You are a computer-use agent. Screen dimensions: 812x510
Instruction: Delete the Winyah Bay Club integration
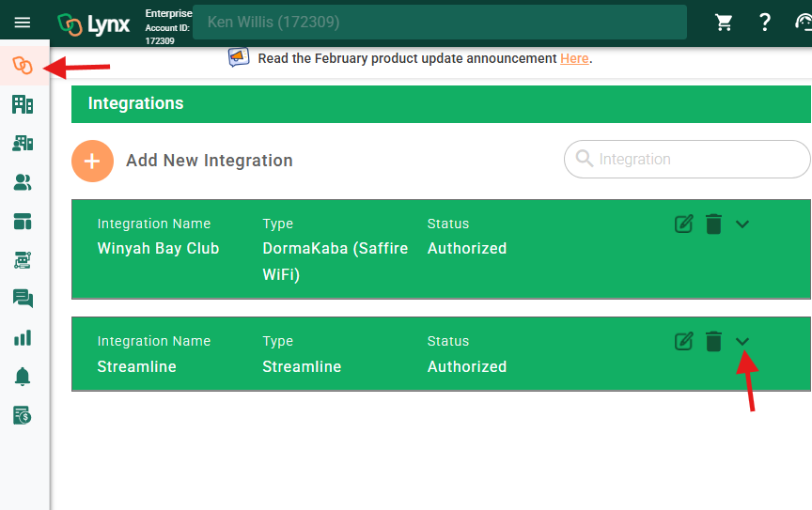[x=713, y=224]
